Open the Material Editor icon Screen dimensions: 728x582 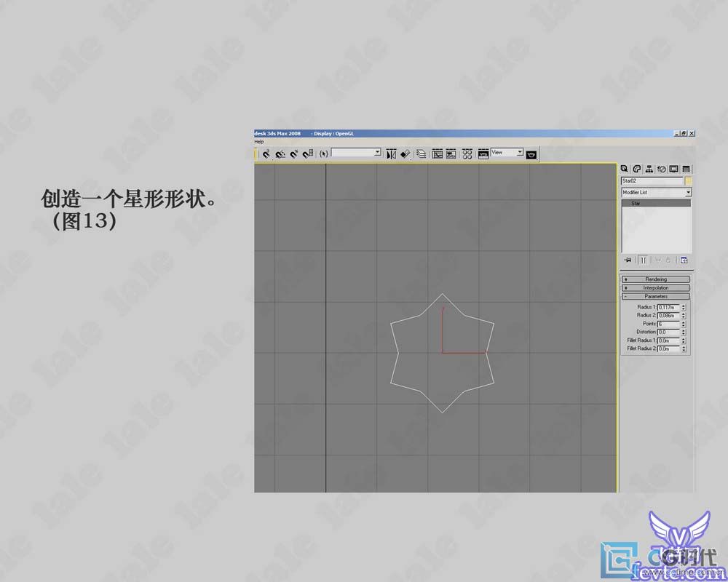[467, 154]
